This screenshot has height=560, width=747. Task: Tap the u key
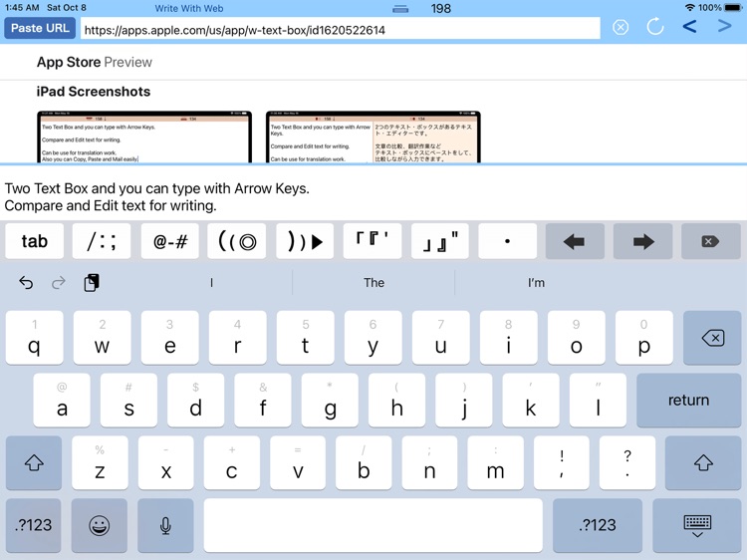440,338
